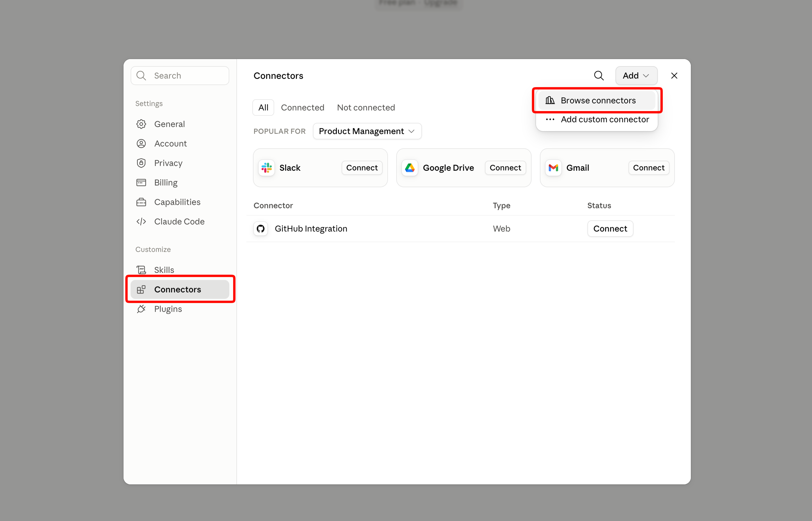Select Add custom connector option
812x521 pixels.
pyautogui.click(x=596, y=119)
